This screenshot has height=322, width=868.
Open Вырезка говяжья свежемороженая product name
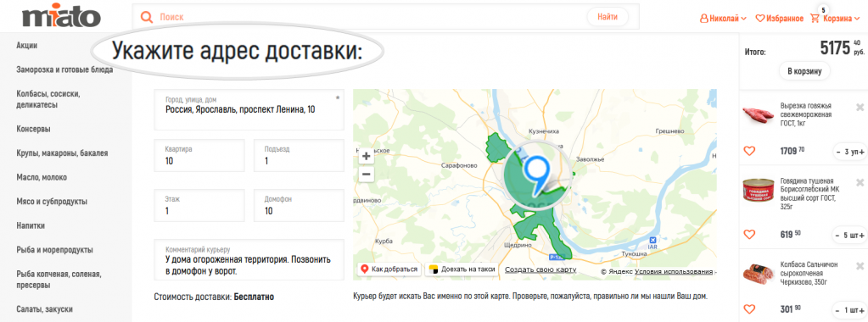coord(806,114)
